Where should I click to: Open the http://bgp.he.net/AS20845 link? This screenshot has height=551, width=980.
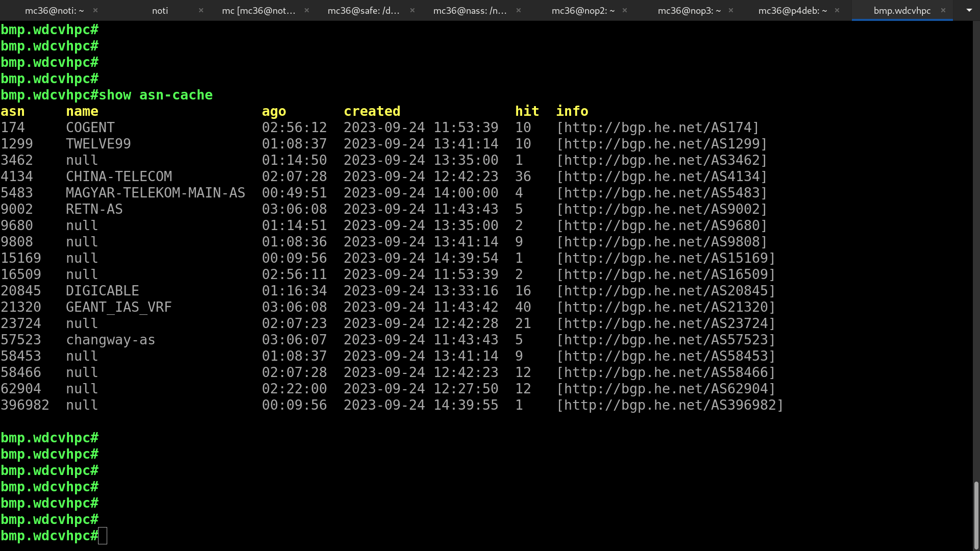tap(666, 291)
